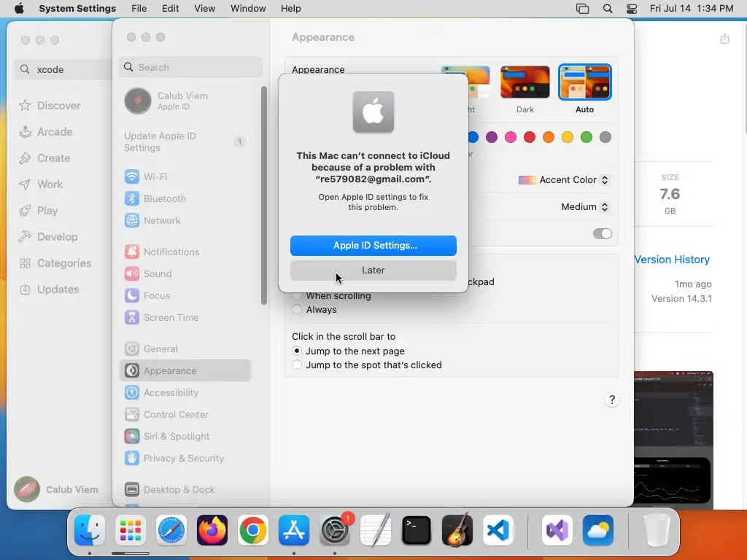The height and width of the screenshot is (560, 747).
Task: Click the System Settings search field
Action: pyautogui.click(x=190, y=67)
